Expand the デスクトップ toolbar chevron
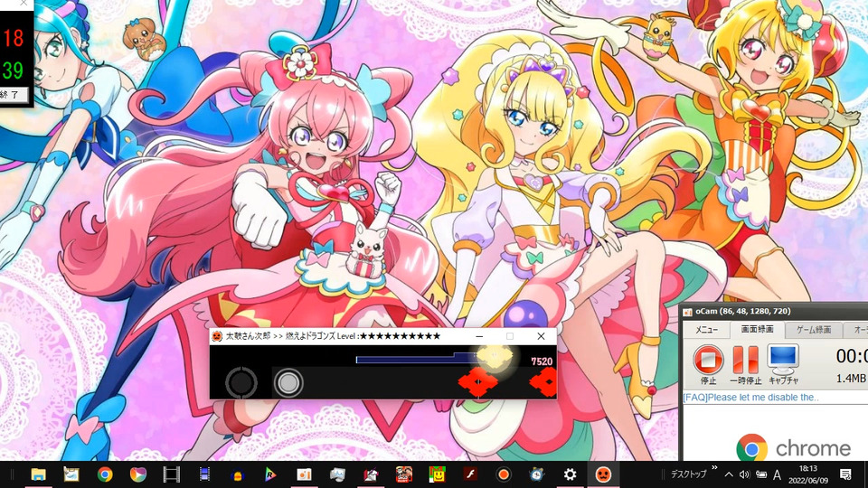The width and height of the screenshot is (868, 488). pyautogui.click(x=714, y=468)
